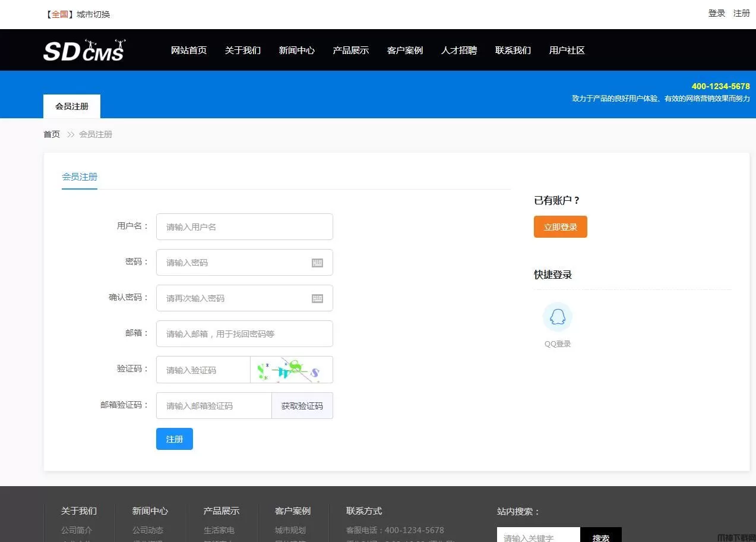Focus the 用户名 input field
This screenshot has height=542, width=756.
coord(244,227)
